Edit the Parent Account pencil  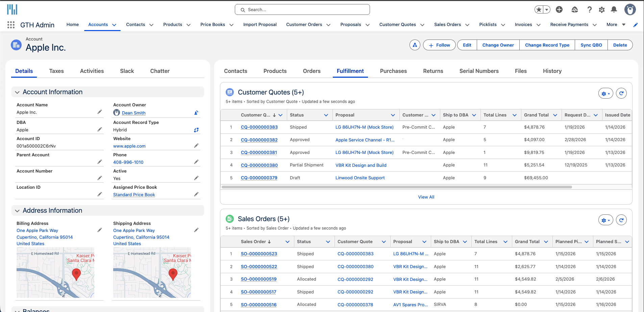pos(100,162)
